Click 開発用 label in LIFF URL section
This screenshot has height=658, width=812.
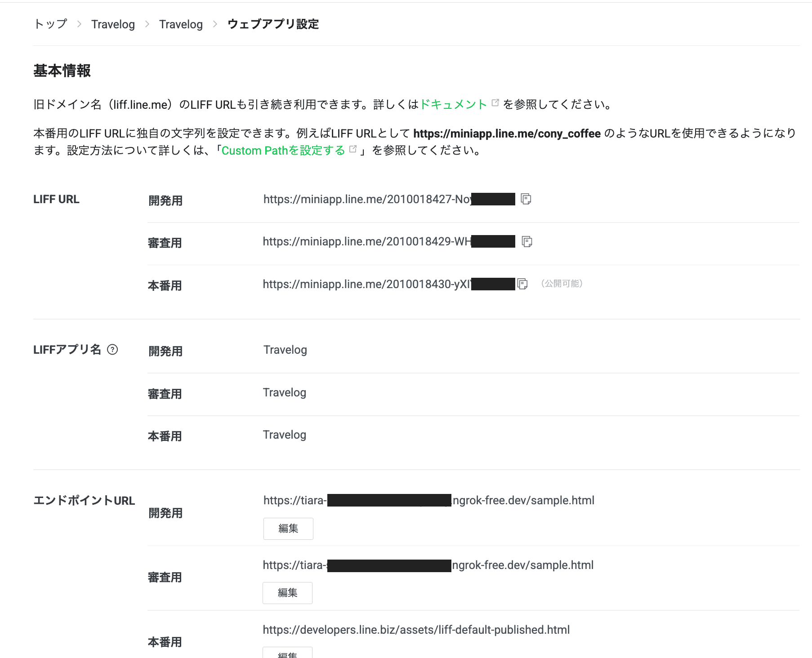coord(165,200)
